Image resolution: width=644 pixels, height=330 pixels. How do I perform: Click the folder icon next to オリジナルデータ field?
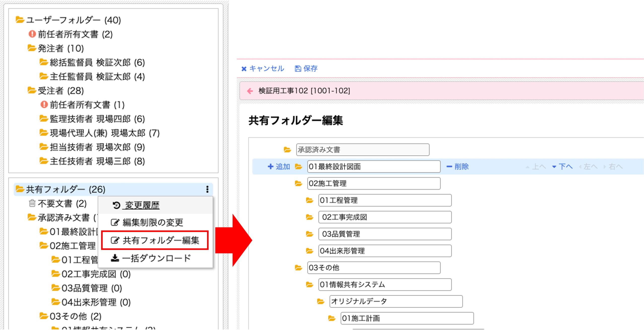click(x=320, y=301)
